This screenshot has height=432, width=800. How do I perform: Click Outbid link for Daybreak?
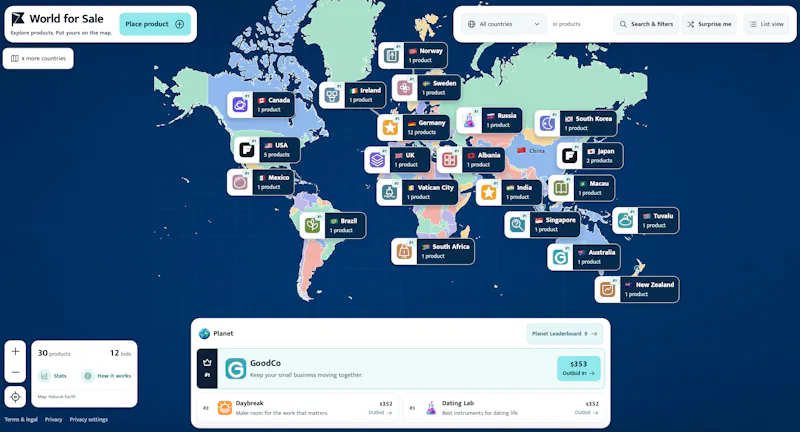click(380, 413)
